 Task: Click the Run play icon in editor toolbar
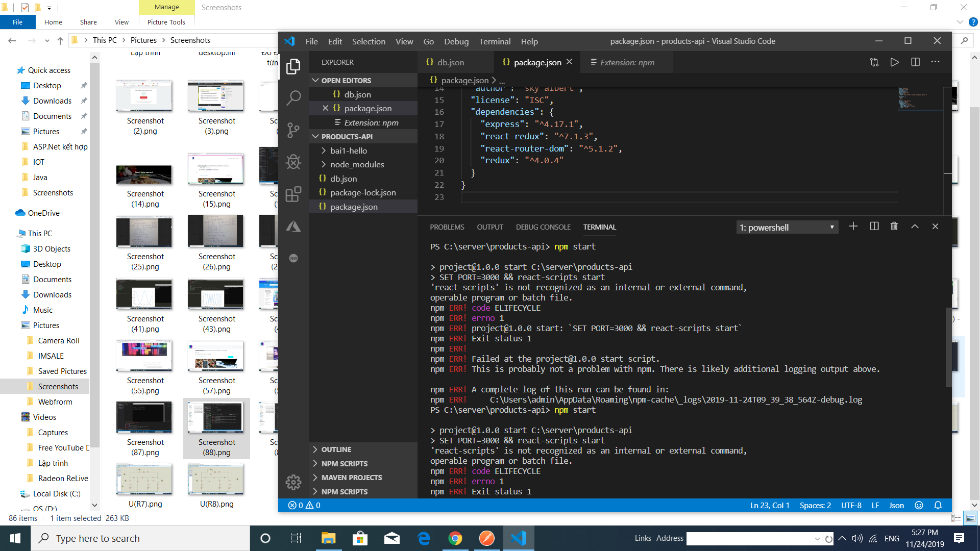895,62
